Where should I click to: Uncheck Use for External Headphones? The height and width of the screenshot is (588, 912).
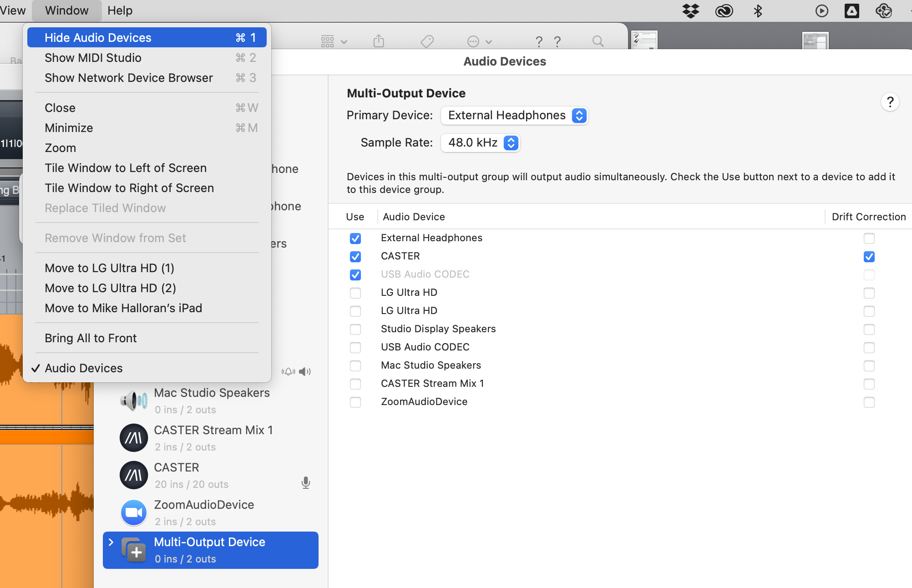pyautogui.click(x=355, y=238)
